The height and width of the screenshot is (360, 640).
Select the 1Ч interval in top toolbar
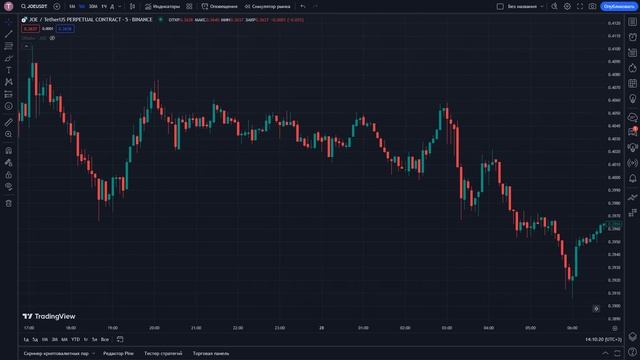pos(104,7)
